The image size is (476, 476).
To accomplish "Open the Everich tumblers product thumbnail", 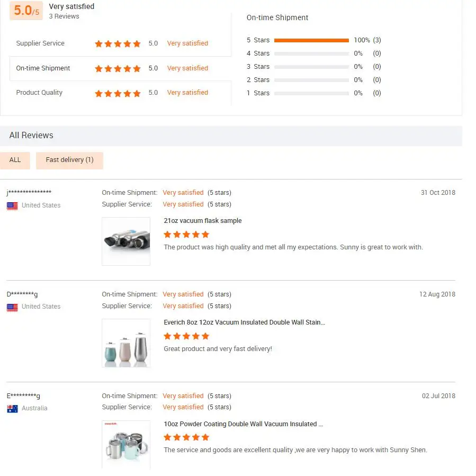I will click(x=126, y=343).
